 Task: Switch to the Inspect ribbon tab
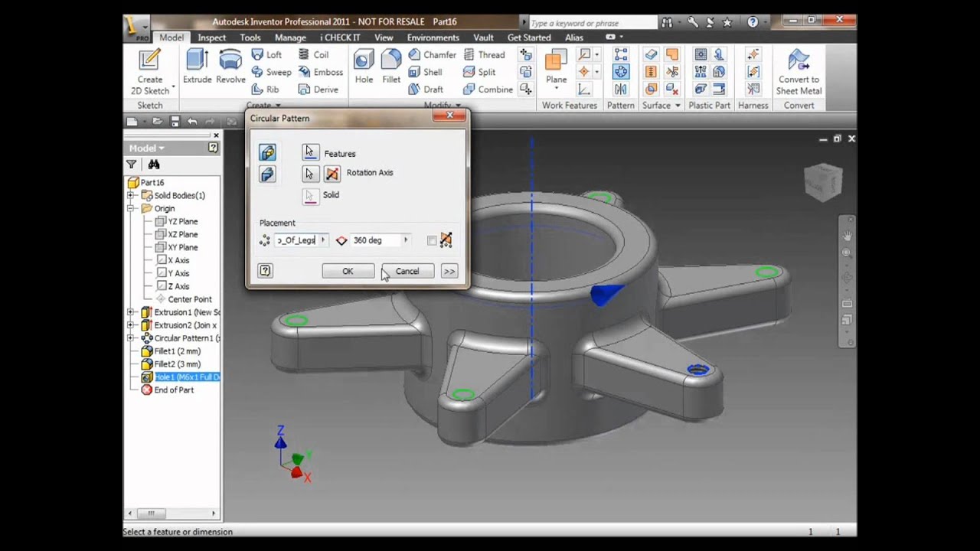pyautogui.click(x=211, y=37)
